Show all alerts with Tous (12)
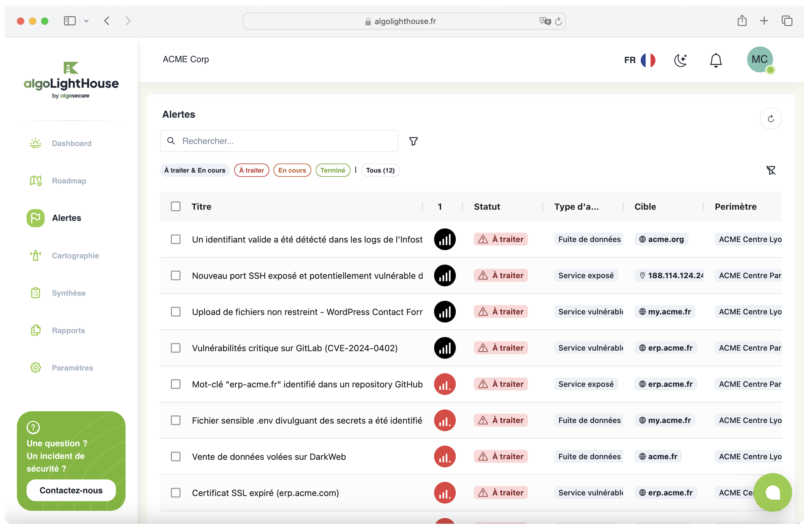Viewport: 812px width, 528px height. coord(380,170)
